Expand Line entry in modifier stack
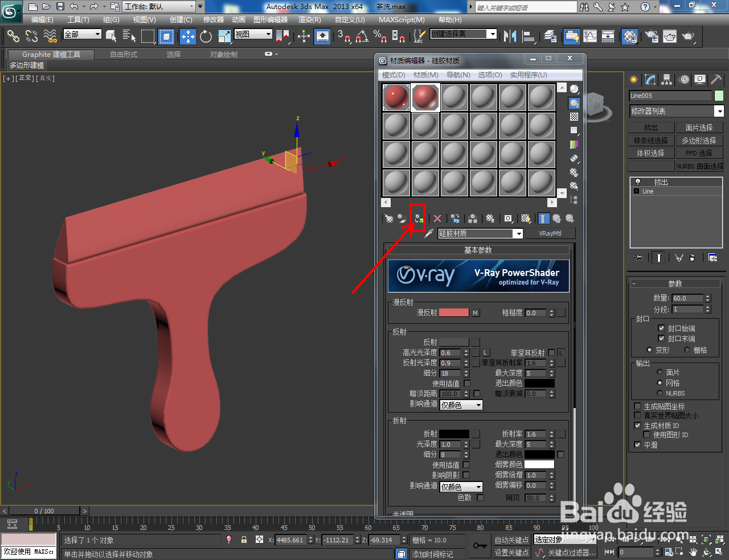This screenshot has width=729, height=560. pos(636,191)
